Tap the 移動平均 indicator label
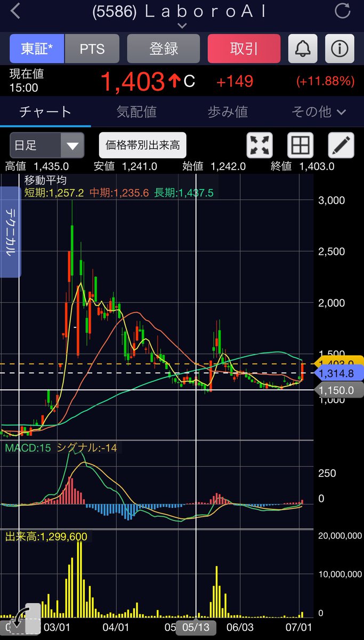The image size is (364, 640). tap(45, 180)
